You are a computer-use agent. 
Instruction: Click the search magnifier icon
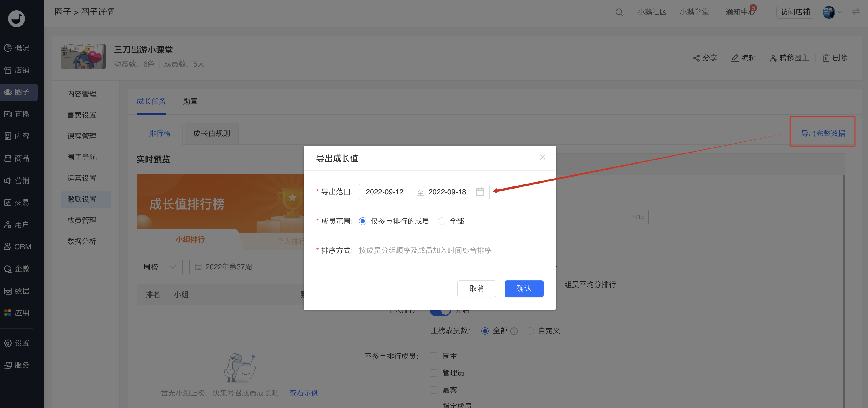point(619,12)
